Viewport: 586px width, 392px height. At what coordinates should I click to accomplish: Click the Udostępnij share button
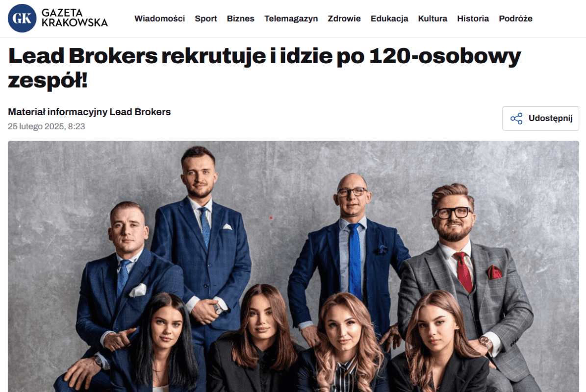[540, 119]
